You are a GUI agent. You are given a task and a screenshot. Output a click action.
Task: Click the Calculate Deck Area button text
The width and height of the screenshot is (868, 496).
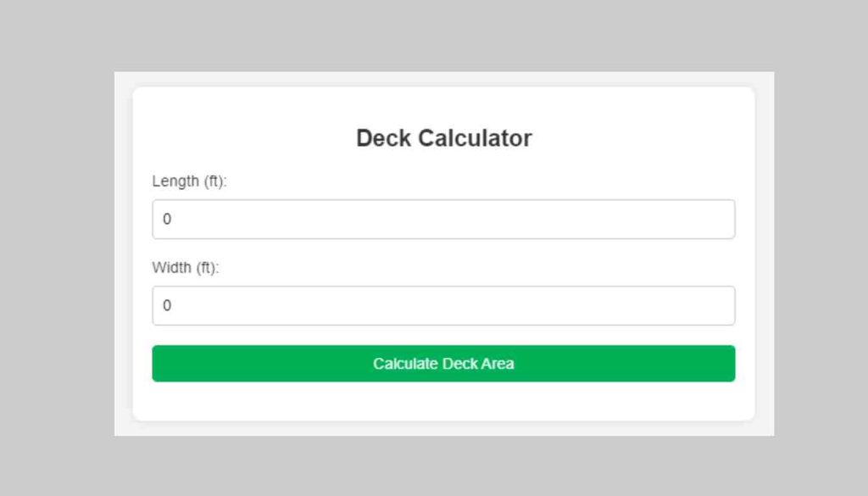coord(442,363)
